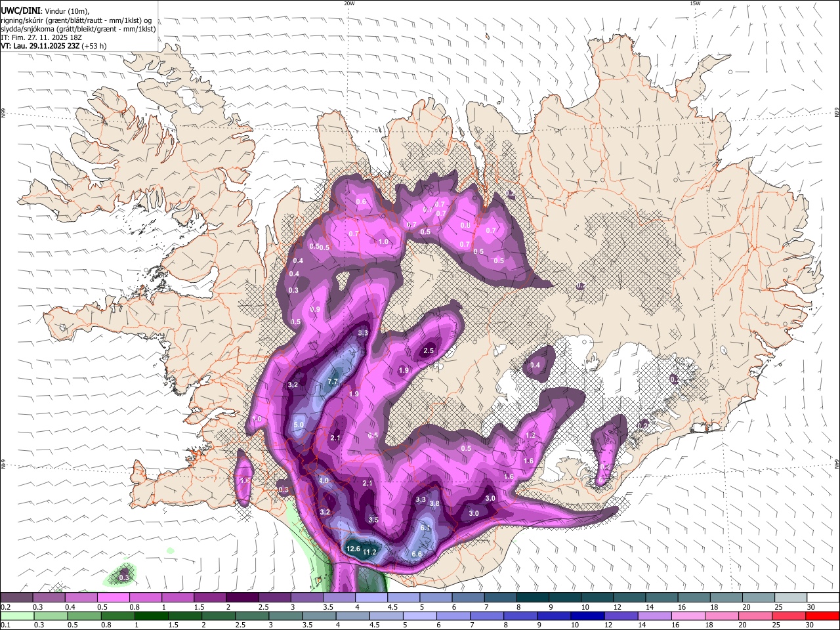Click the 5.0 precipitation value on the map

click(299, 425)
